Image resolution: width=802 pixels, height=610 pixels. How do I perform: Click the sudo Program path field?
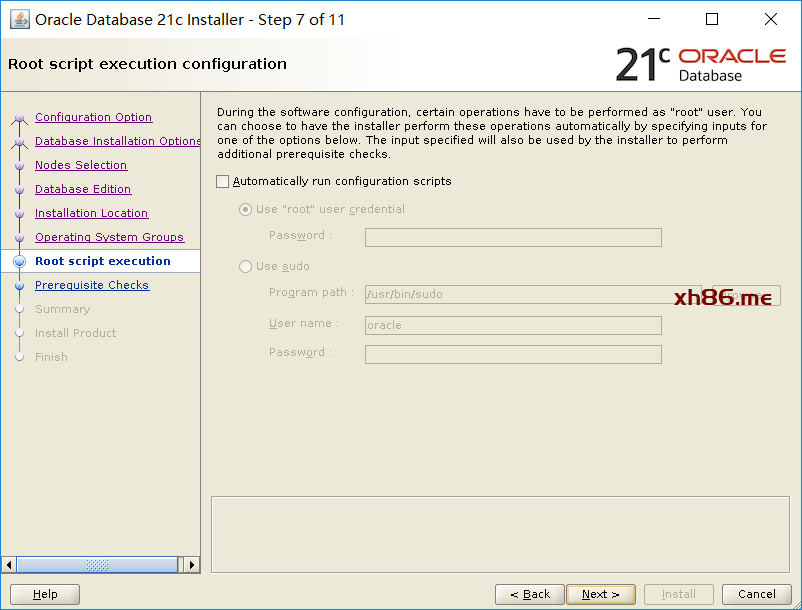coord(533,295)
